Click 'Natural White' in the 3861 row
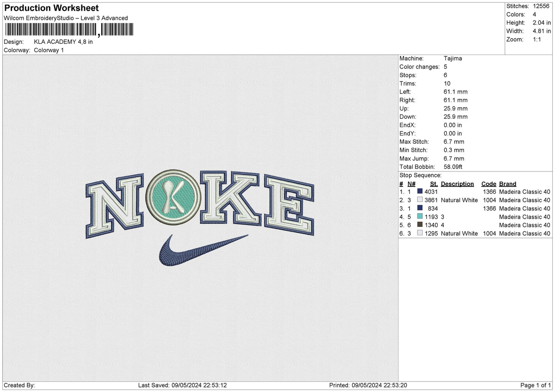Image resolution: width=555 pixels, height=392 pixels. (x=459, y=200)
